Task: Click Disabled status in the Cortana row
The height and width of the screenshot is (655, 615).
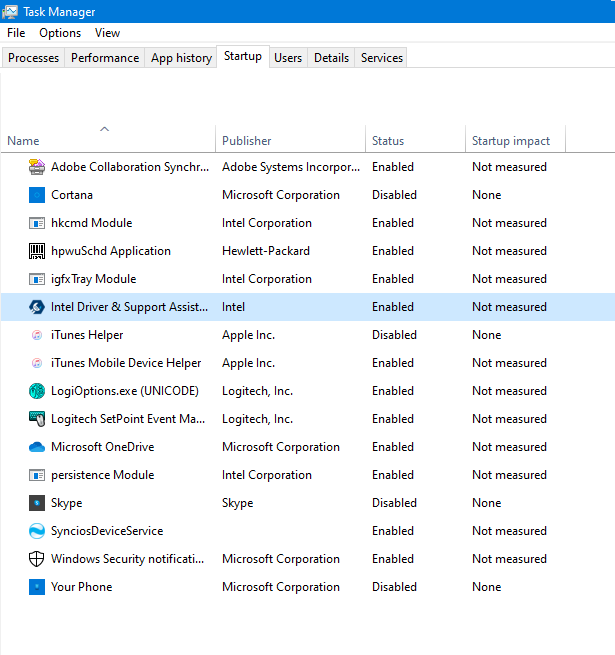Action: (x=394, y=195)
